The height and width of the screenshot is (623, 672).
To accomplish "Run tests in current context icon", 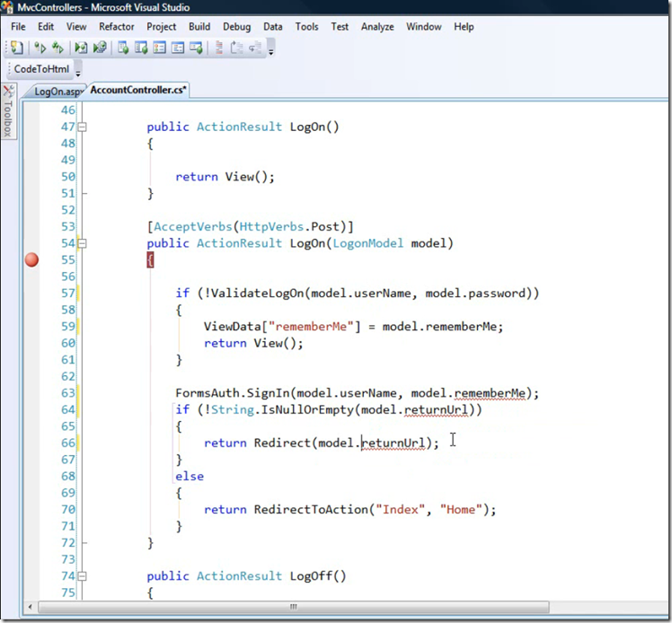I will click(40, 48).
